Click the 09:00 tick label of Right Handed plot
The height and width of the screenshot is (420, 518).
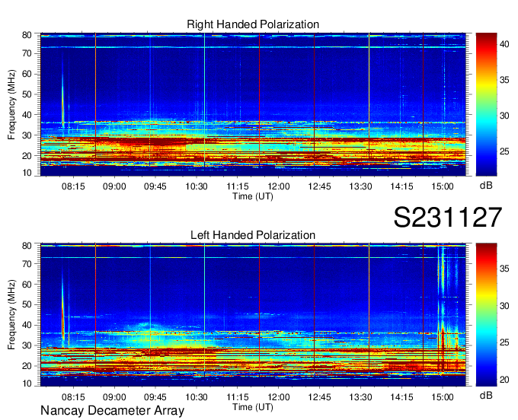pyautogui.click(x=114, y=186)
